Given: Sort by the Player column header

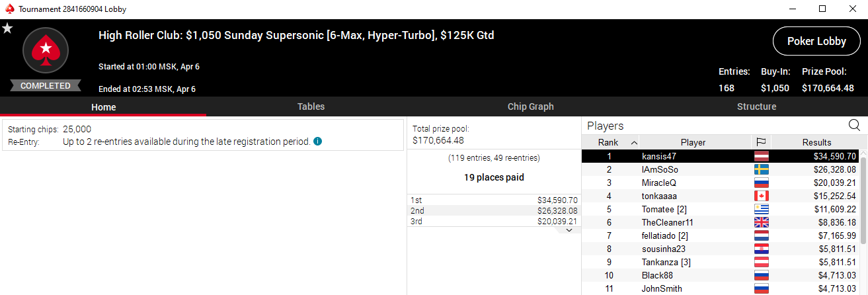Looking at the screenshot, I should coord(693,142).
